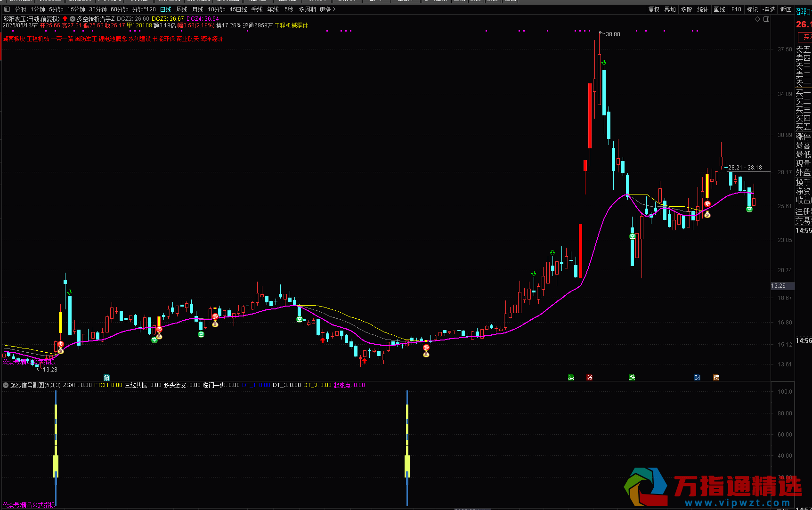Click the 商业航天 concept link
Image resolution: width=812 pixels, height=510 pixels.
click(187, 39)
